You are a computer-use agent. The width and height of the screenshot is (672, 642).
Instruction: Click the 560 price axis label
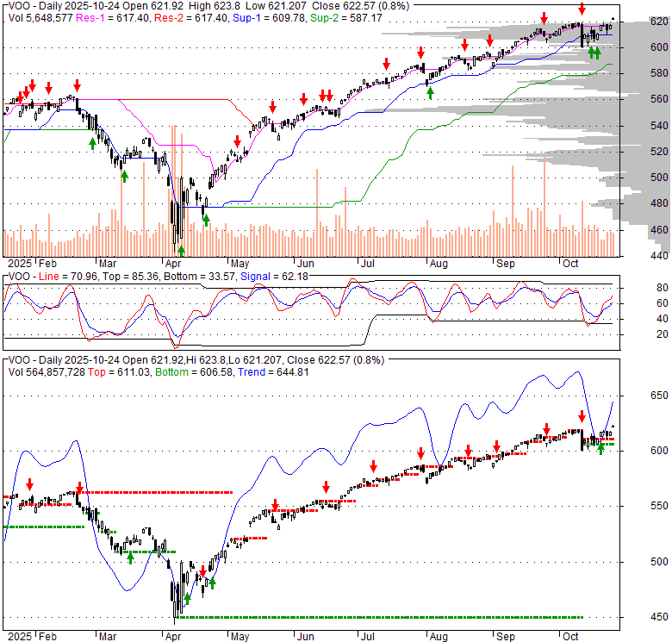pos(659,99)
